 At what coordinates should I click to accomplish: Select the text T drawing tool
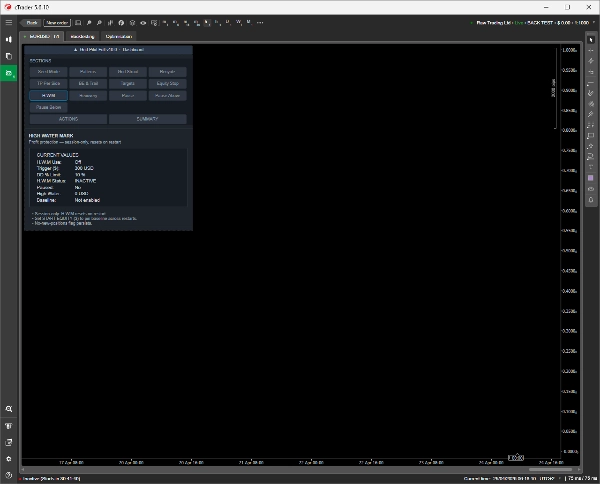click(x=591, y=167)
